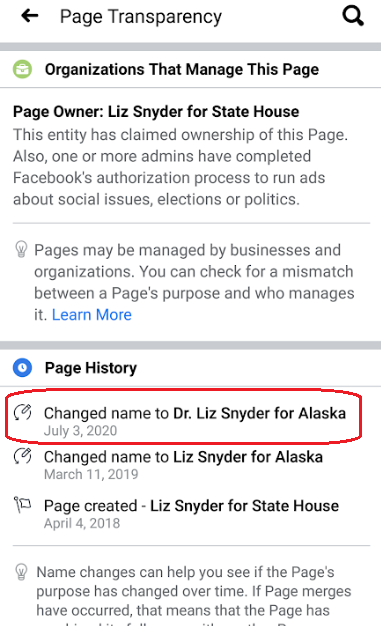Click the July 3, 2020 date text

pyautogui.click(x=80, y=431)
